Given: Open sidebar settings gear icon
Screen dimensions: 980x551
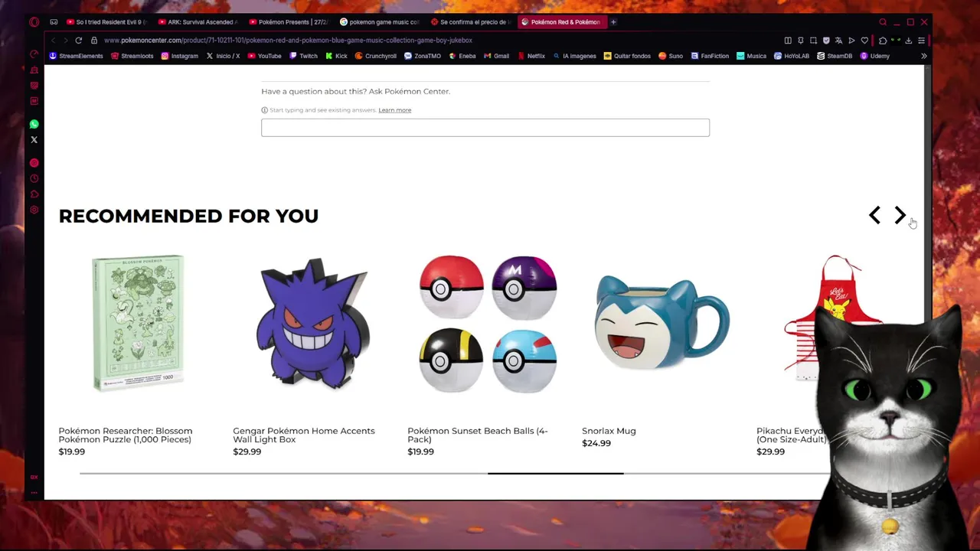Looking at the screenshot, I should pos(34,210).
